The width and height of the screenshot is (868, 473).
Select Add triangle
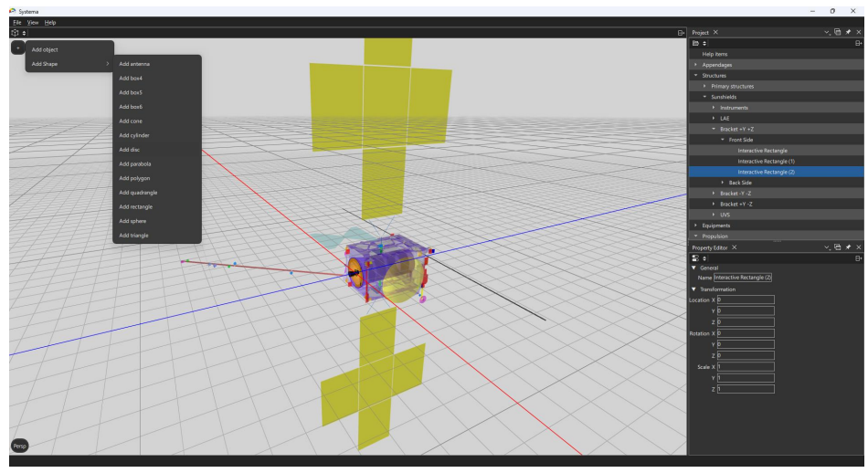point(157,236)
